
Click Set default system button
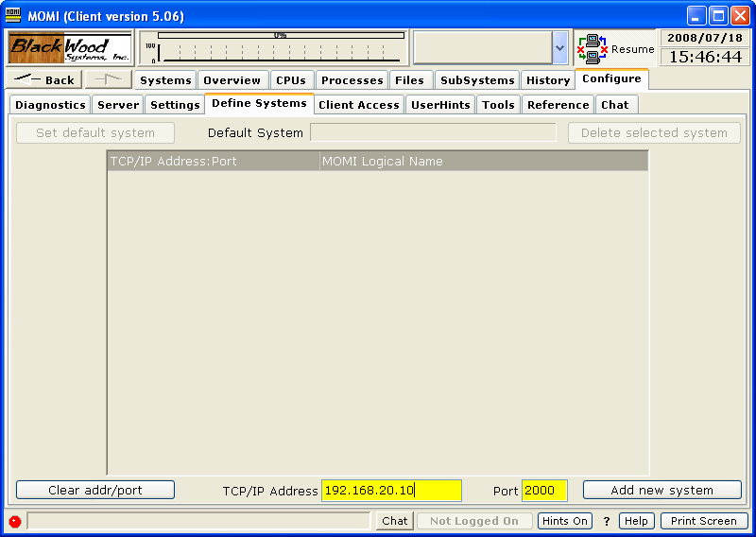[95, 132]
